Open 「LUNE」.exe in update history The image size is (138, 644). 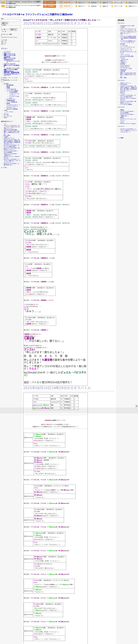point(124,59)
